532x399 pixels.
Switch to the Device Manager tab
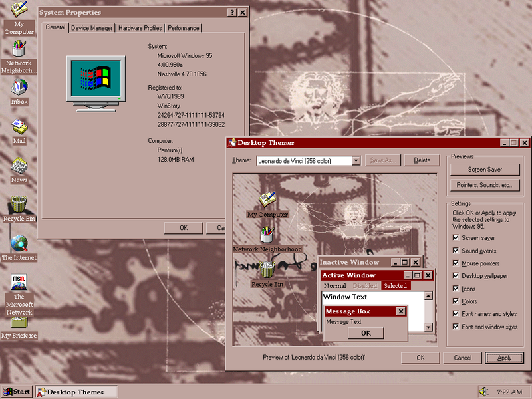click(x=91, y=28)
